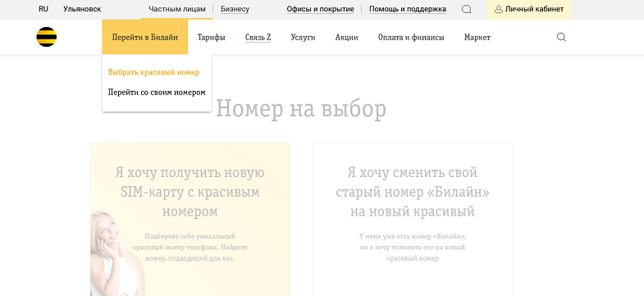Open Связь Z menu item
Screen dimensions: 644x296
[x=258, y=38]
